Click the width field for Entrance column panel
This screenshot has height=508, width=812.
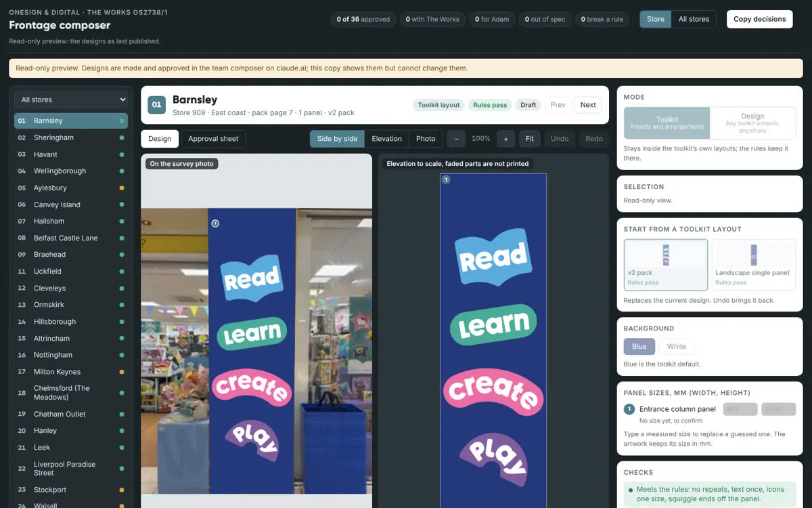click(x=740, y=409)
